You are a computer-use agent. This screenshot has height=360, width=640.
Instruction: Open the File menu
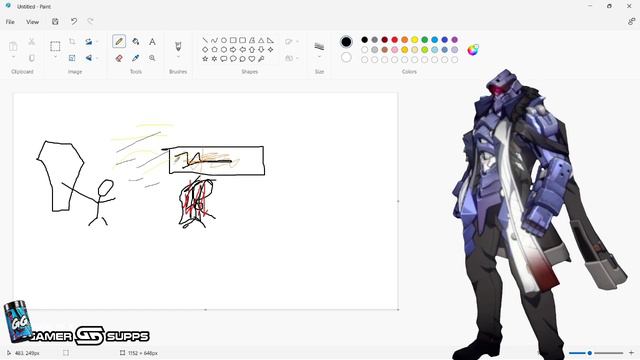[x=10, y=22]
